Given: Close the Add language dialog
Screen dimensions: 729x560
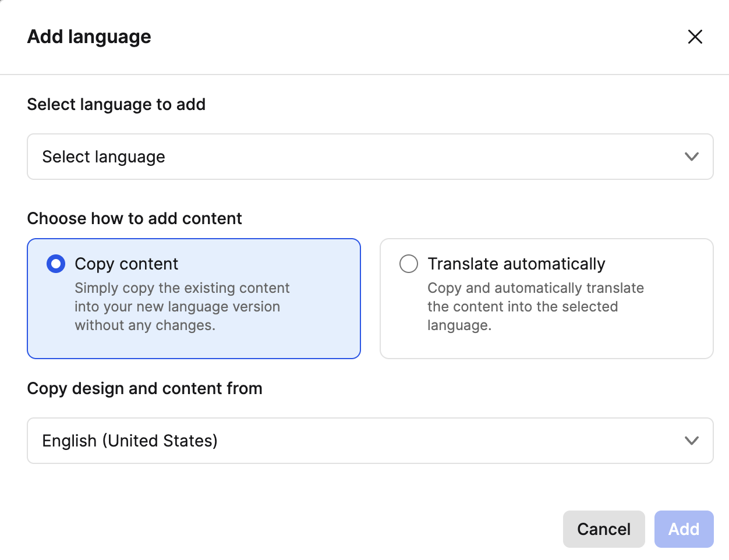Looking at the screenshot, I should point(695,37).
